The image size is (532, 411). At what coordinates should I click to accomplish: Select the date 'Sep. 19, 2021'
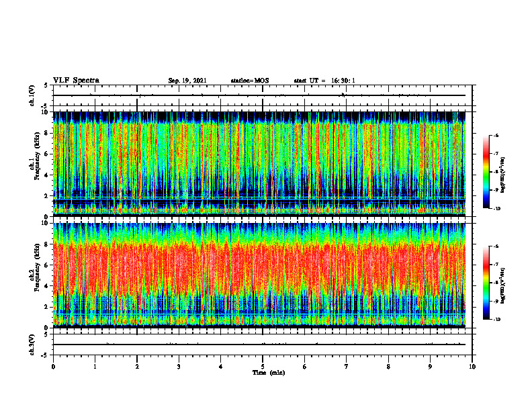click(x=187, y=81)
